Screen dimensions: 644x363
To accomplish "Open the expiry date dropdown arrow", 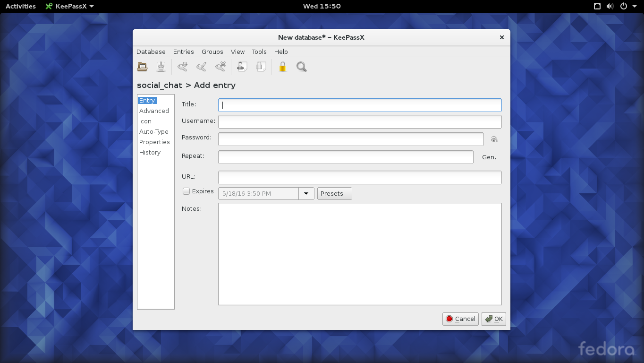I will pyautogui.click(x=306, y=194).
